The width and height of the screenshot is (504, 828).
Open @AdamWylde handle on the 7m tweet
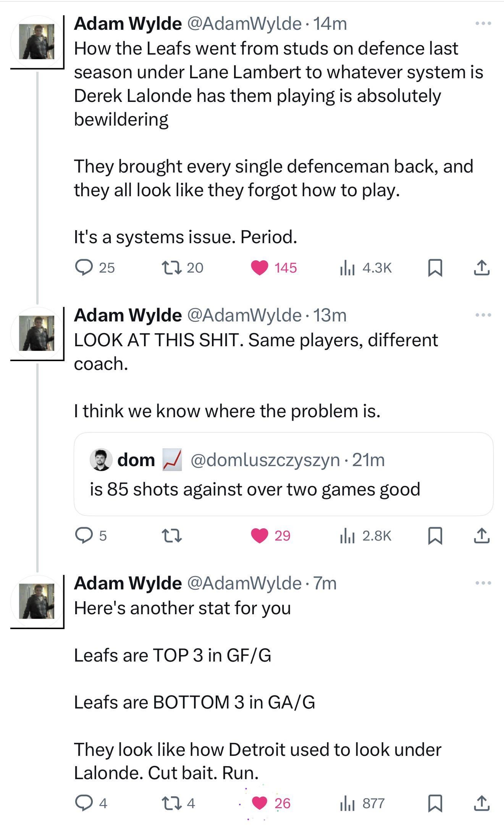pyautogui.click(x=244, y=583)
